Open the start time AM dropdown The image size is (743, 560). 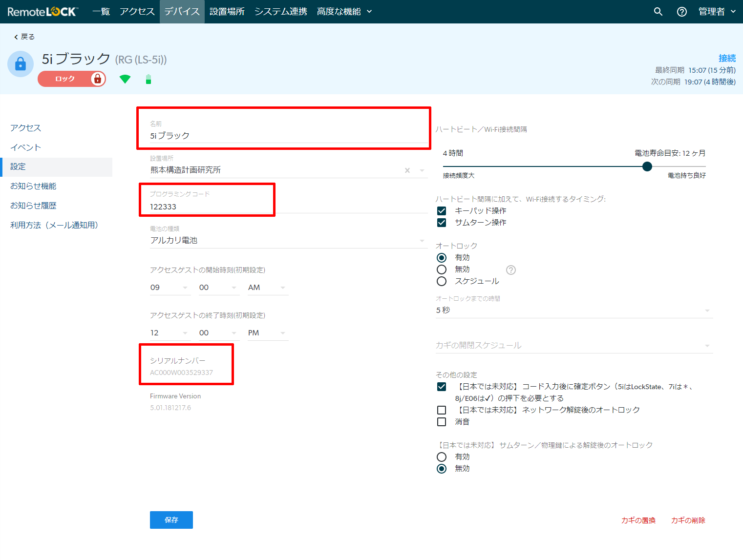tap(268, 288)
